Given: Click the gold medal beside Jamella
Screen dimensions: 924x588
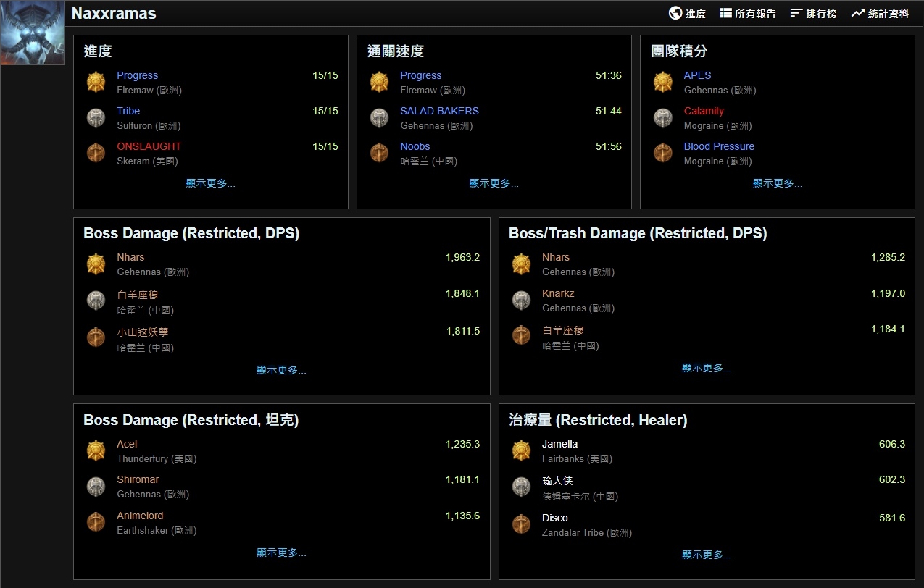Looking at the screenshot, I should pyautogui.click(x=521, y=450).
